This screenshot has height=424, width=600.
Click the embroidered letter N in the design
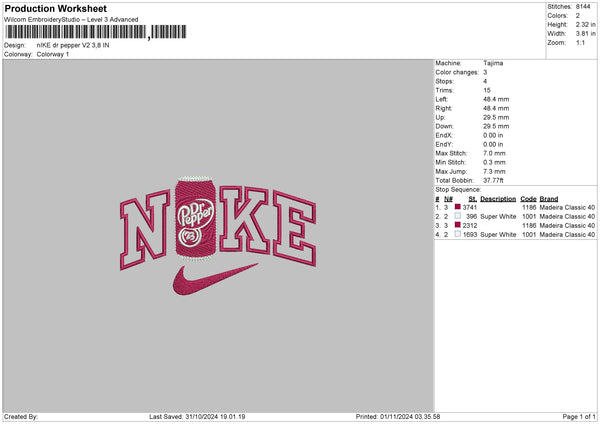(145, 230)
